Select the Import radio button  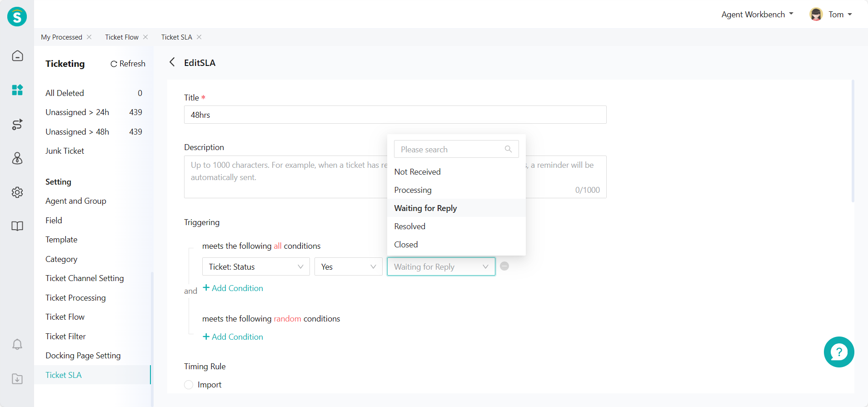[189, 385]
